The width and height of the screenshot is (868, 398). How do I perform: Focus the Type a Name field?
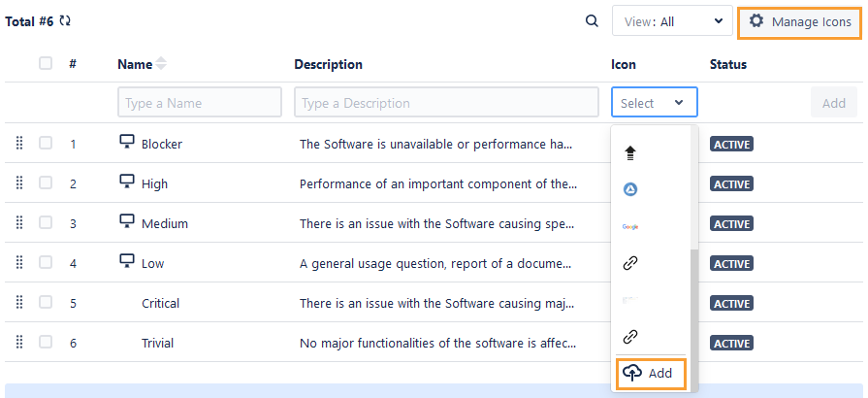[200, 103]
